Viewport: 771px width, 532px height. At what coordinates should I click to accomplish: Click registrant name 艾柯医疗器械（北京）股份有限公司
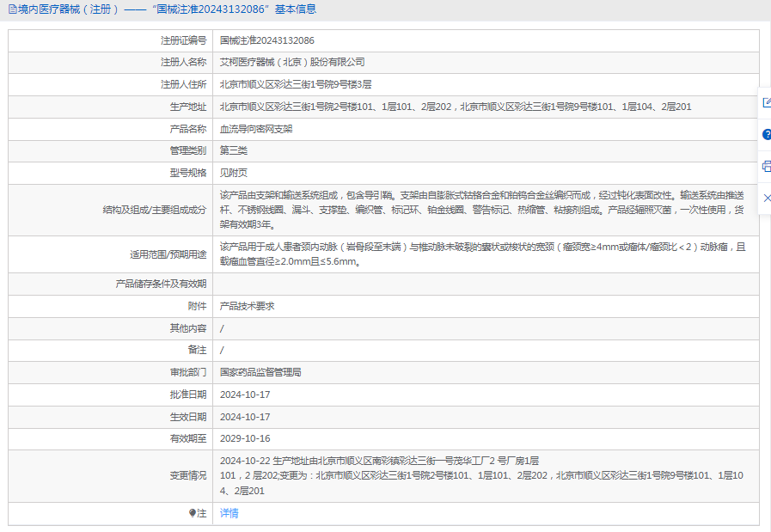pos(292,63)
